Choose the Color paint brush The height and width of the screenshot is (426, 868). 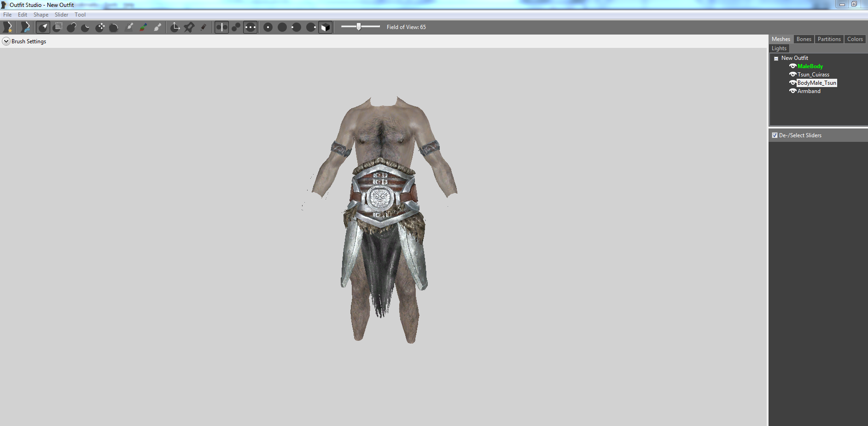click(x=144, y=27)
